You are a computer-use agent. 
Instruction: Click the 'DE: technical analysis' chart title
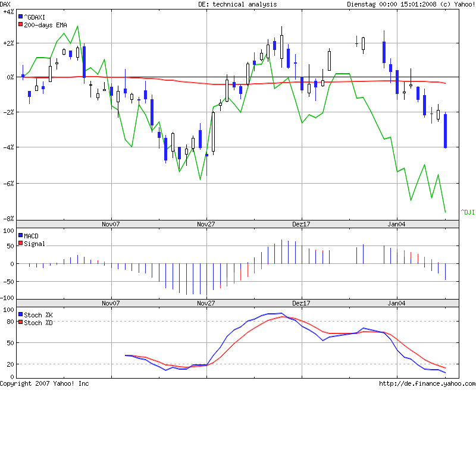(x=237, y=4)
